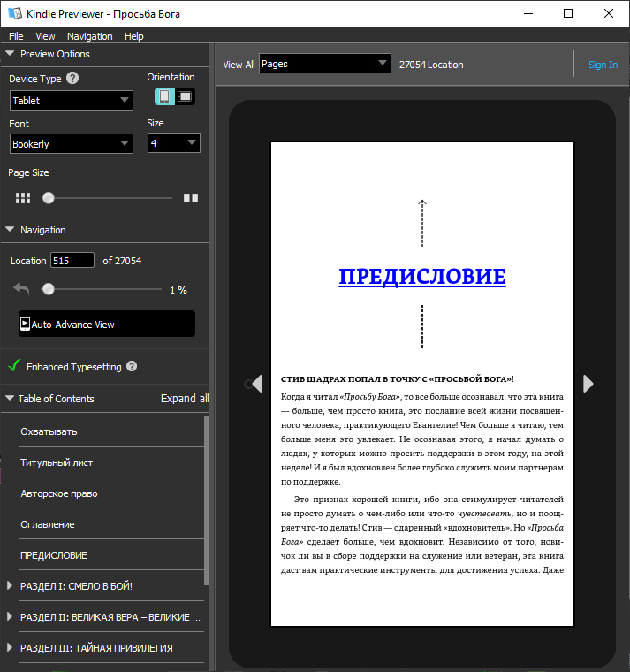Click Expand all in Table of Contents
The width and height of the screenshot is (630, 672).
[185, 399]
